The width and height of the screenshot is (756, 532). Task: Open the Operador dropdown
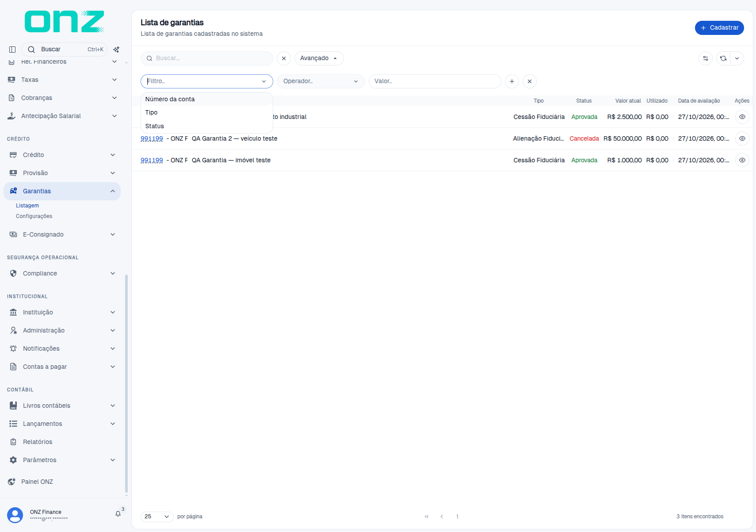pos(321,81)
